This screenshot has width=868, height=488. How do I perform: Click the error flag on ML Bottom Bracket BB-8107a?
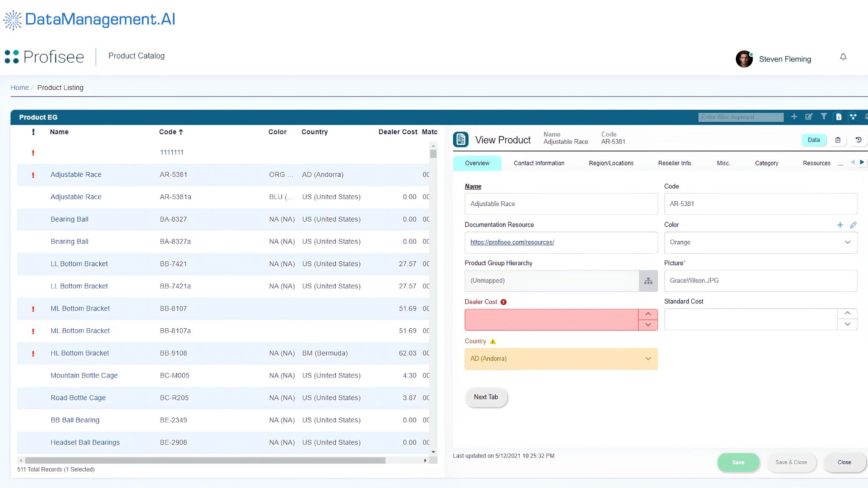pos(33,331)
